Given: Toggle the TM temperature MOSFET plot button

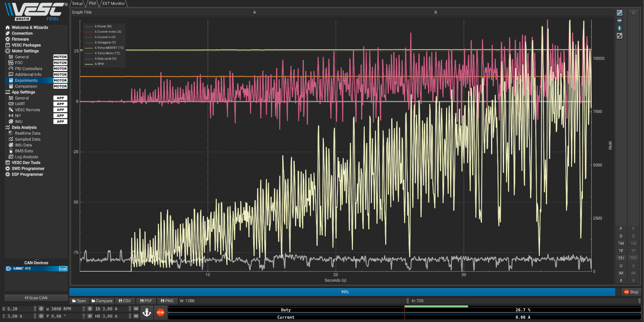Looking at the screenshot, I should point(621,243).
